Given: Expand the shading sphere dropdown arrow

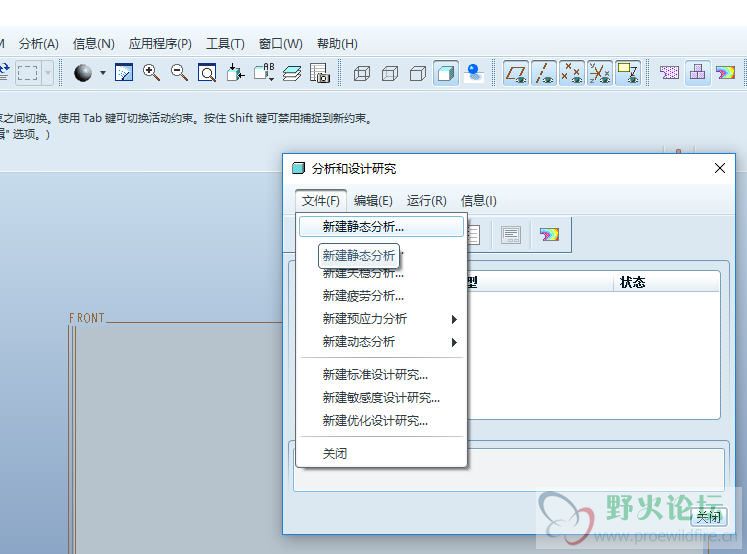Looking at the screenshot, I should click(103, 73).
